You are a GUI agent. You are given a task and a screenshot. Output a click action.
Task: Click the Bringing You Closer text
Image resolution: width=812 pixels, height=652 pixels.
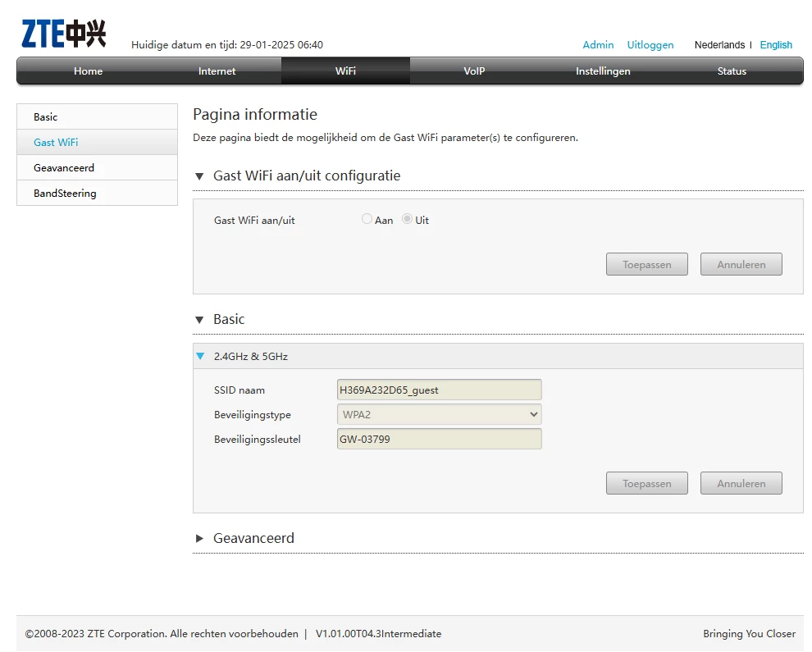pos(749,634)
